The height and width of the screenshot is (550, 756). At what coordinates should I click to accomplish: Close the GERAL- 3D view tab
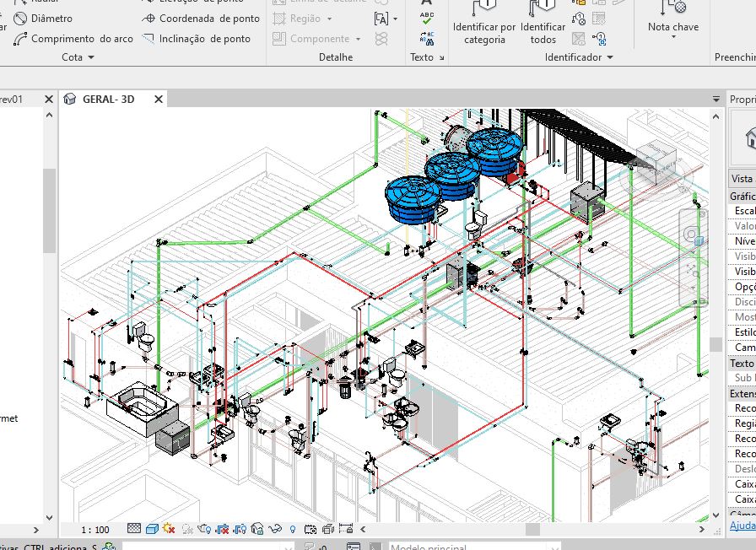coord(158,99)
